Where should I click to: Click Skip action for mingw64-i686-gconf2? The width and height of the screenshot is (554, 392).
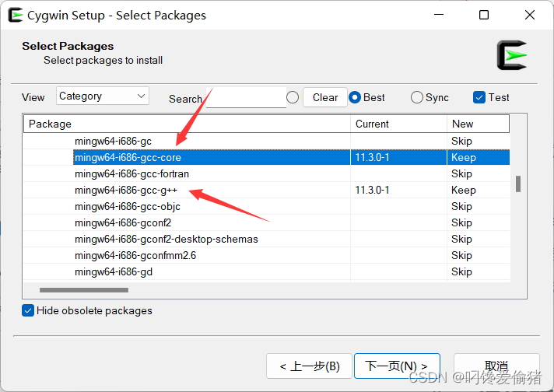(461, 223)
